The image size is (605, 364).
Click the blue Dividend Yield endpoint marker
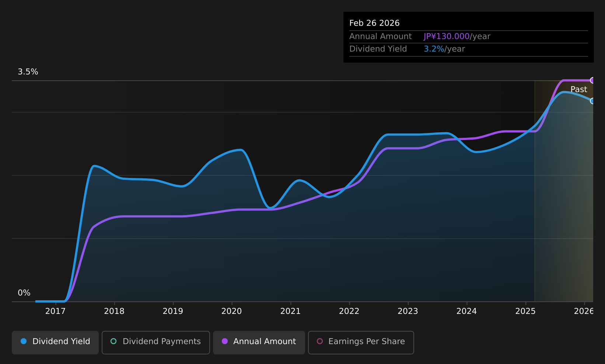point(592,101)
